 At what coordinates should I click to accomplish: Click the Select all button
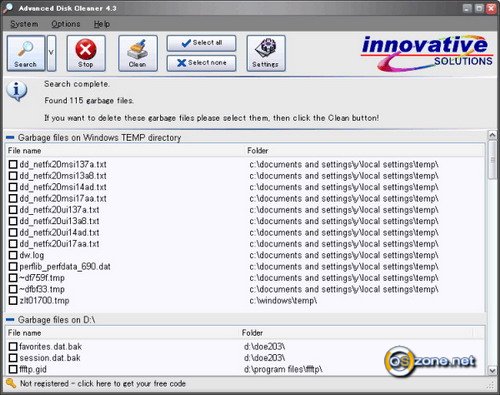pos(201,43)
